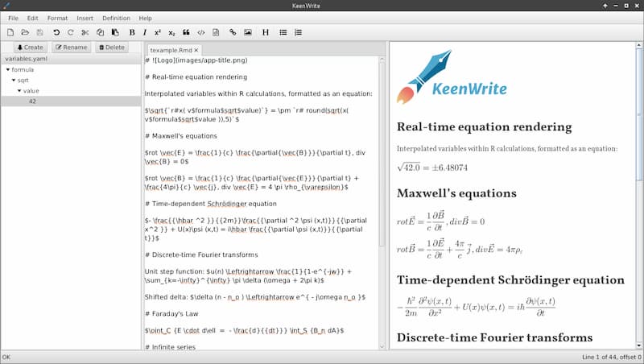The width and height of the screenshot is (644, 364).
Task: Select the variables.yaml panel header
Action: coord(71,59)
